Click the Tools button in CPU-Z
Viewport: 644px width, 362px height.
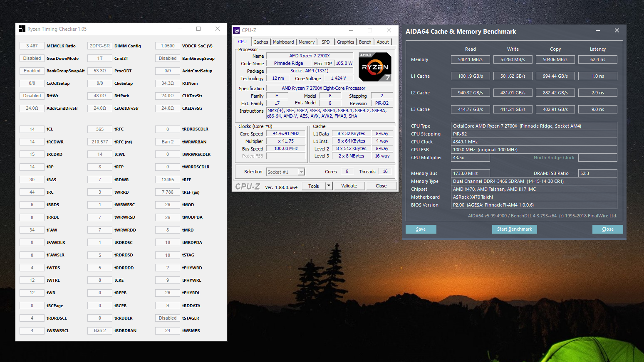(x=314, y=186)
